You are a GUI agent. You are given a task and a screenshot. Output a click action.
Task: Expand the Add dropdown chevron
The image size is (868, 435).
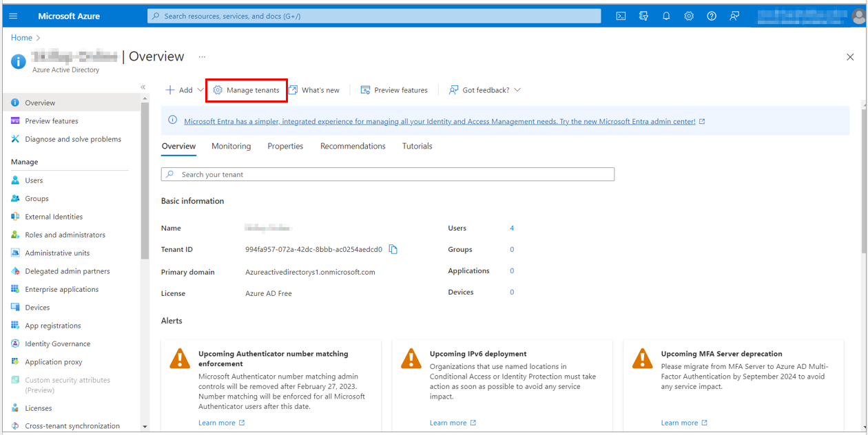pos(200,90)
